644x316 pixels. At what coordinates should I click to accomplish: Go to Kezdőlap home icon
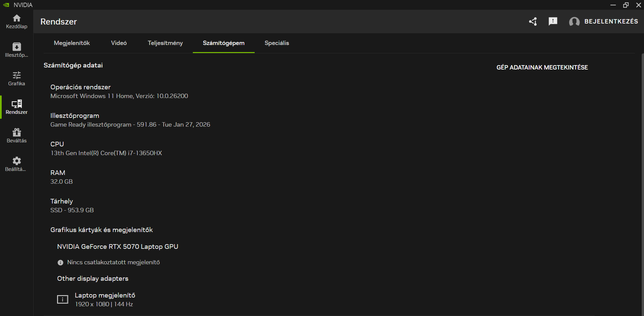click(x=16, y=18)
